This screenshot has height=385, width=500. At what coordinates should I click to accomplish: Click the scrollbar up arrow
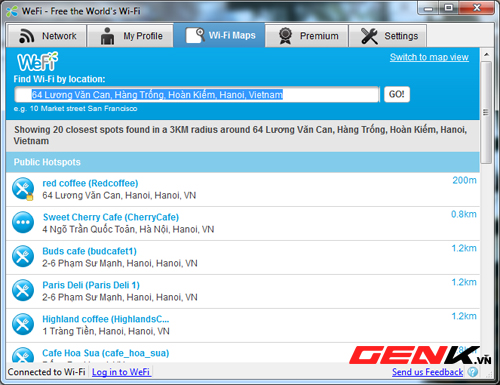(x=486, y=54)
